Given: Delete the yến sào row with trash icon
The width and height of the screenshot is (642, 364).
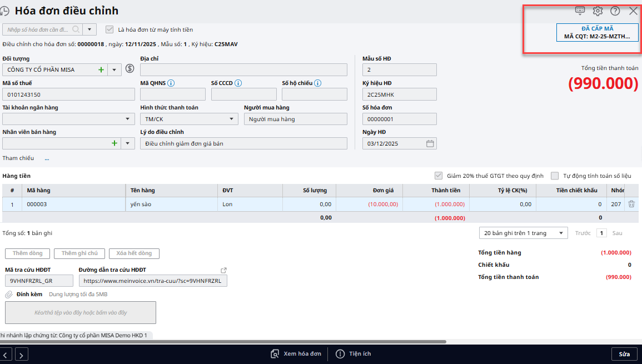Looking at the screenshot, I should point(631,204).
